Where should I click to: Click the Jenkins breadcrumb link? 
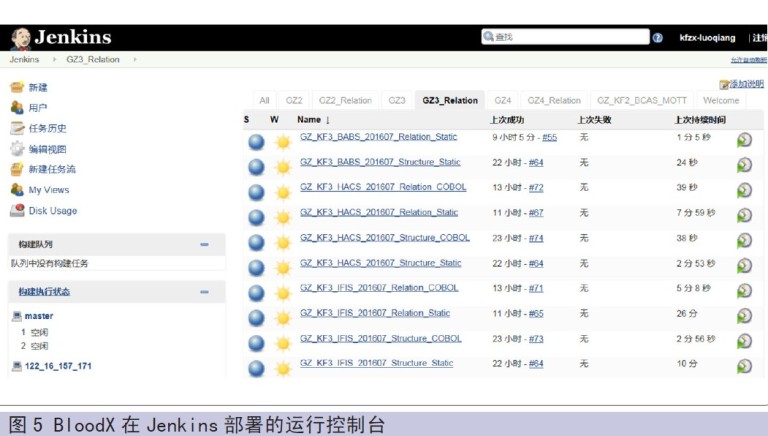point(24,59)
